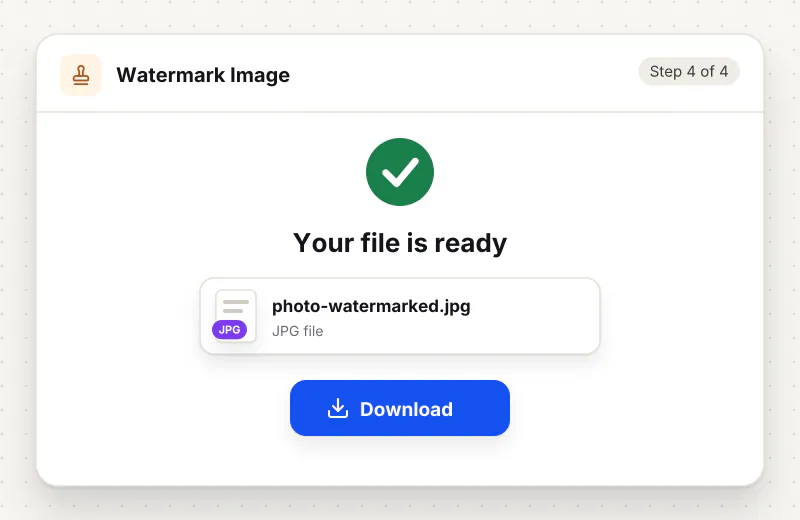Click the Watermark Image title
Screen dimensions: 800x520
point(203,75)
